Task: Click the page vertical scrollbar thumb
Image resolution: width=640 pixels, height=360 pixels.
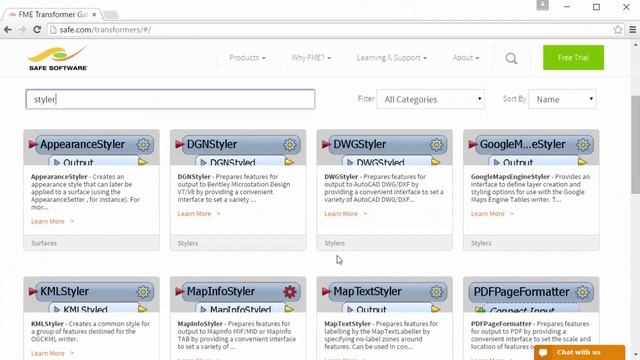Action: point(635,144)
